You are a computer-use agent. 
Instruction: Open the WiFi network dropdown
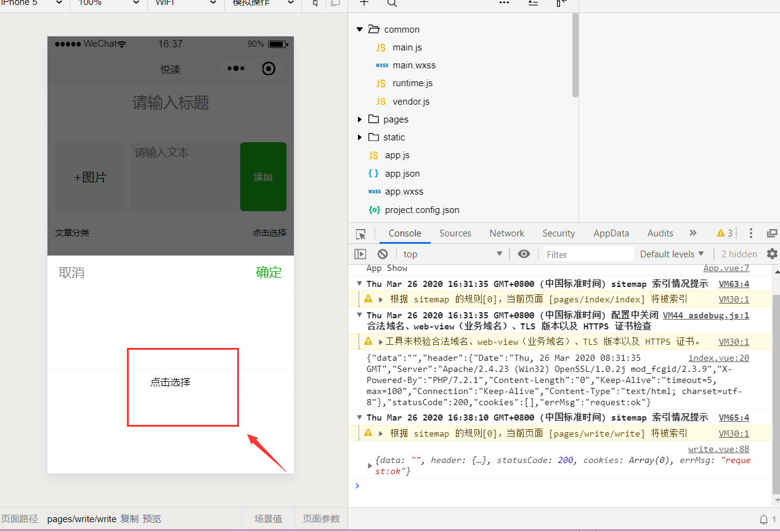(185, 3)
